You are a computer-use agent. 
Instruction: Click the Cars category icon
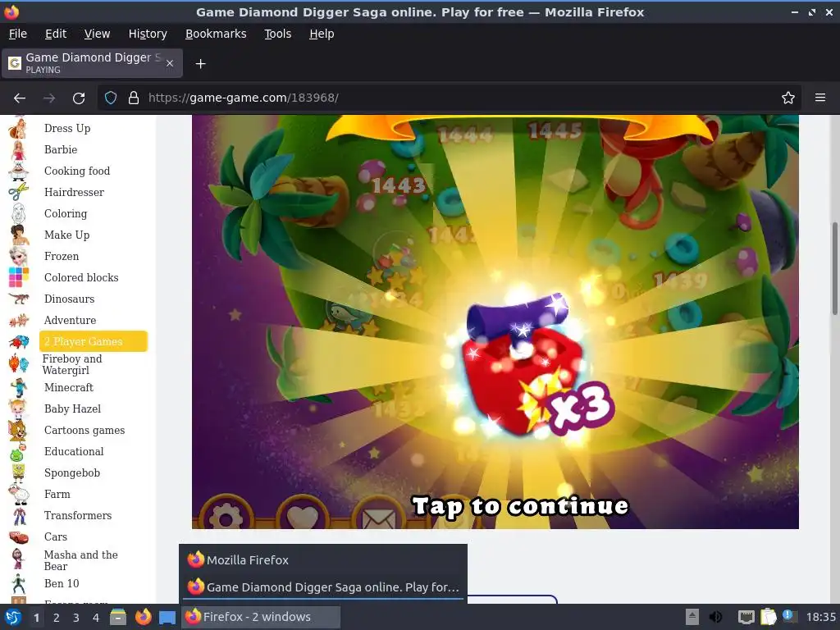pos(19,536)
